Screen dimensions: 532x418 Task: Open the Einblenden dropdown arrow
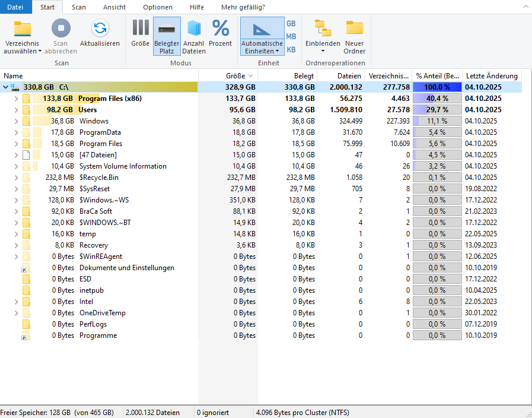click(323, 51)
